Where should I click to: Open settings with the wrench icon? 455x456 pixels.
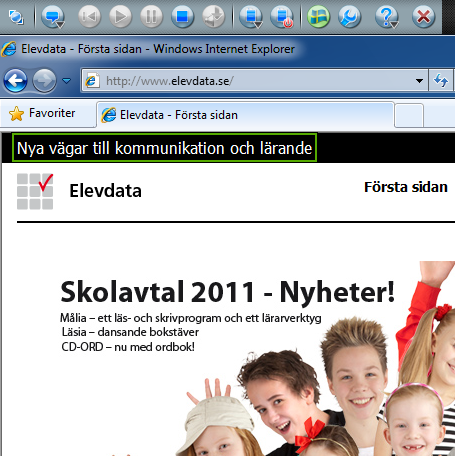tap(350, 16)
